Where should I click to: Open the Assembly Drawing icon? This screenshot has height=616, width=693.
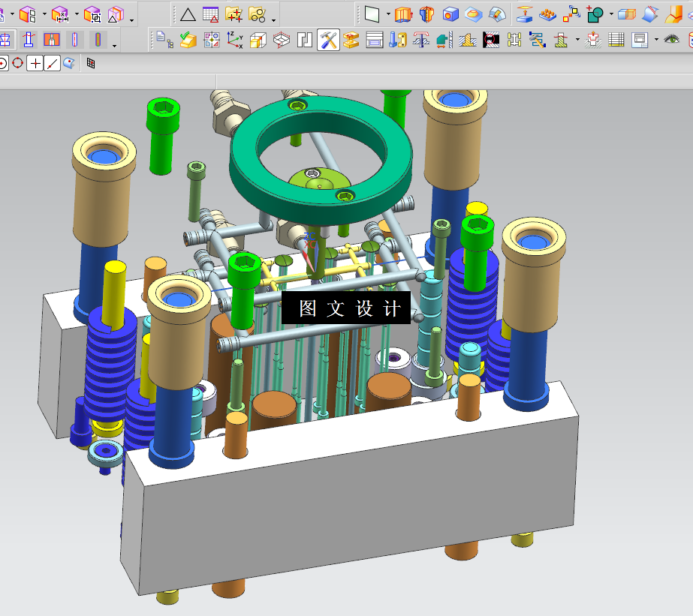(x=640, y=41)
